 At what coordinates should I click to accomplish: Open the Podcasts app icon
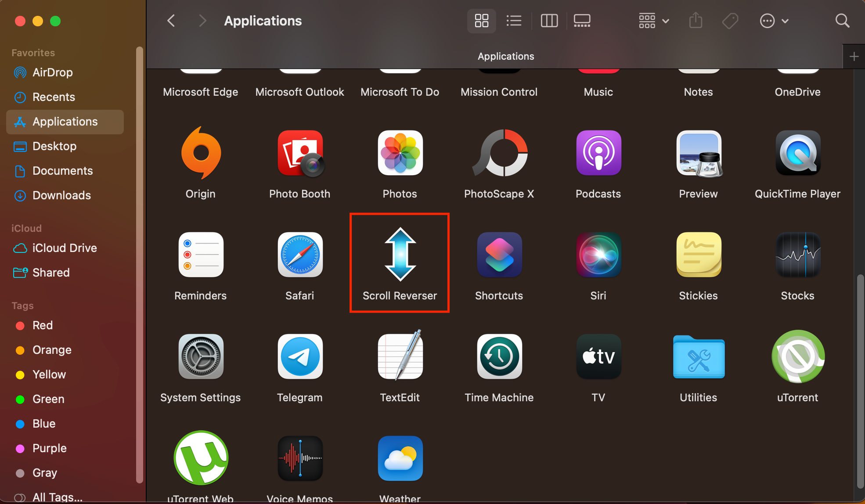(598, 153)
